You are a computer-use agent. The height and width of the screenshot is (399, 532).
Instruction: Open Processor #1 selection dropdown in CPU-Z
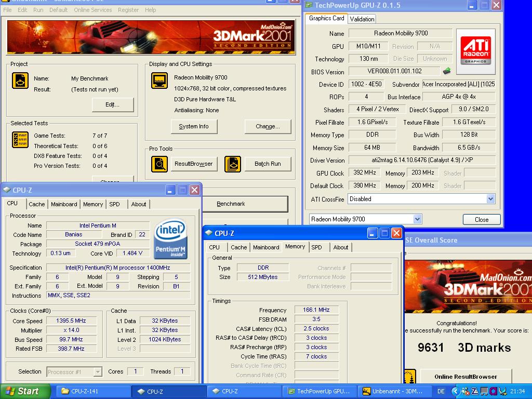tap(97, 371)
